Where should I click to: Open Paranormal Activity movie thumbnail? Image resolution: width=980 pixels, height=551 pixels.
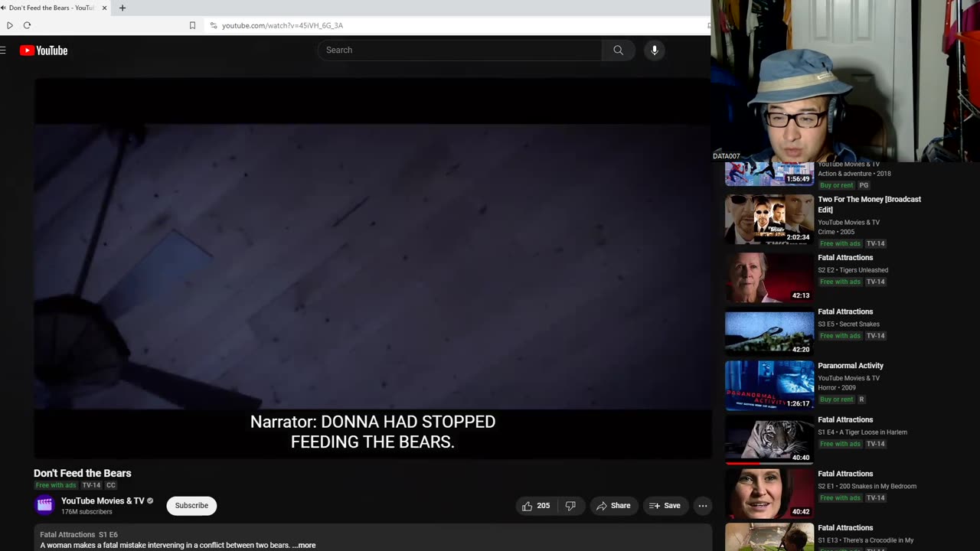coord(769,386)
